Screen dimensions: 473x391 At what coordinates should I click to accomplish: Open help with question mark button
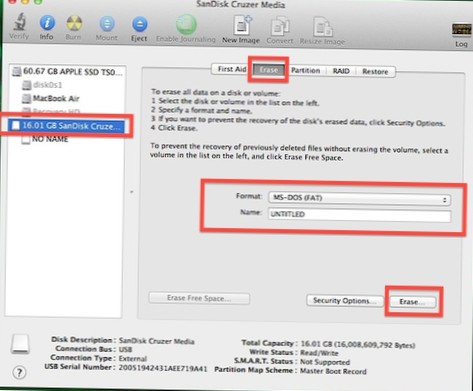click(19, 372)
